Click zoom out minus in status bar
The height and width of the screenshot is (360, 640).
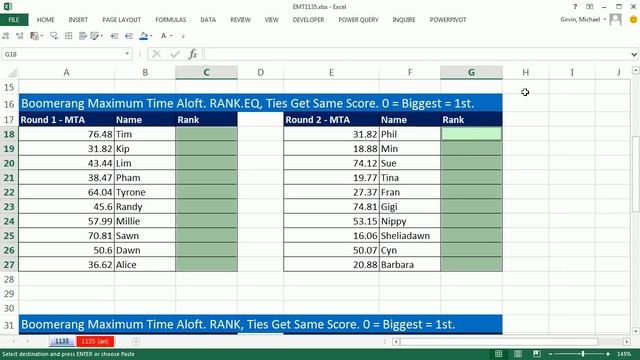coord(551,354)
